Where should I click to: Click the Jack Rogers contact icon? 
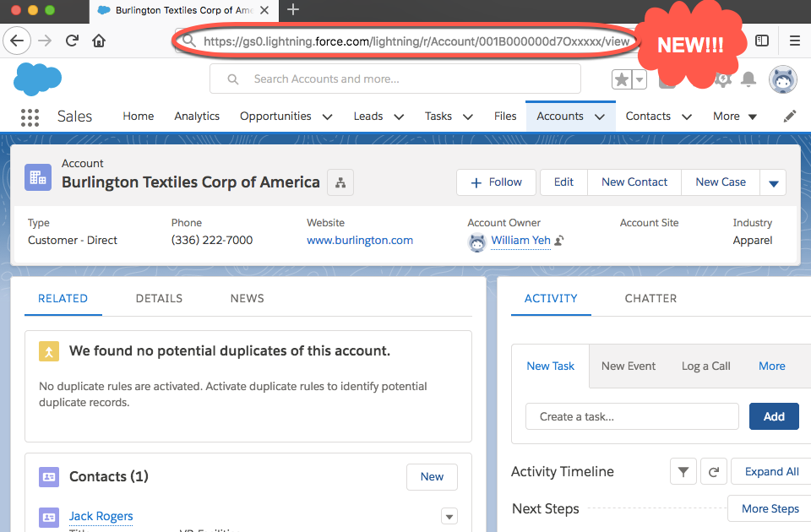49,517
